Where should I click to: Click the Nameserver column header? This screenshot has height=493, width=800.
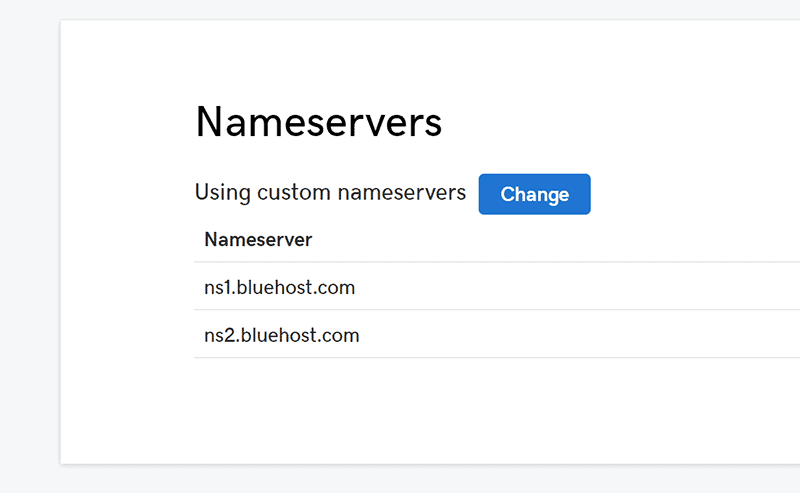258,239
